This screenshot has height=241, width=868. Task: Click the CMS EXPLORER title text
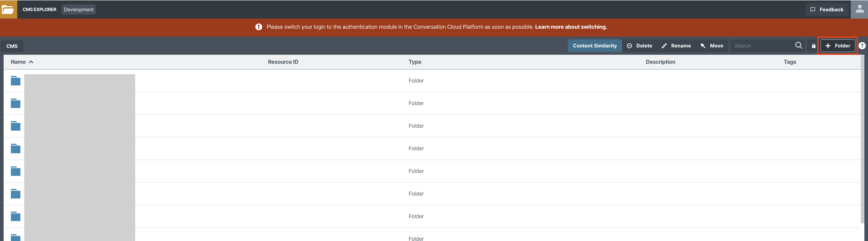[39, 9]
